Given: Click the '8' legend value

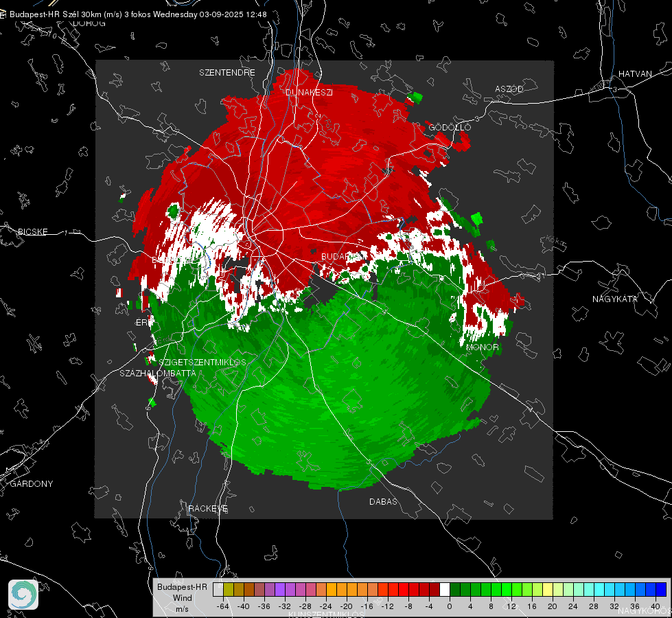Looking at the screenshot, I should 491,606.
